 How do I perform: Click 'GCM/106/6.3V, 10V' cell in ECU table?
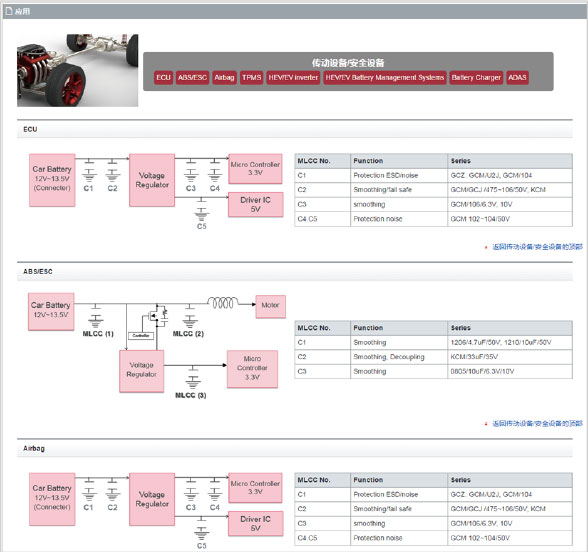tap(510, 204)
